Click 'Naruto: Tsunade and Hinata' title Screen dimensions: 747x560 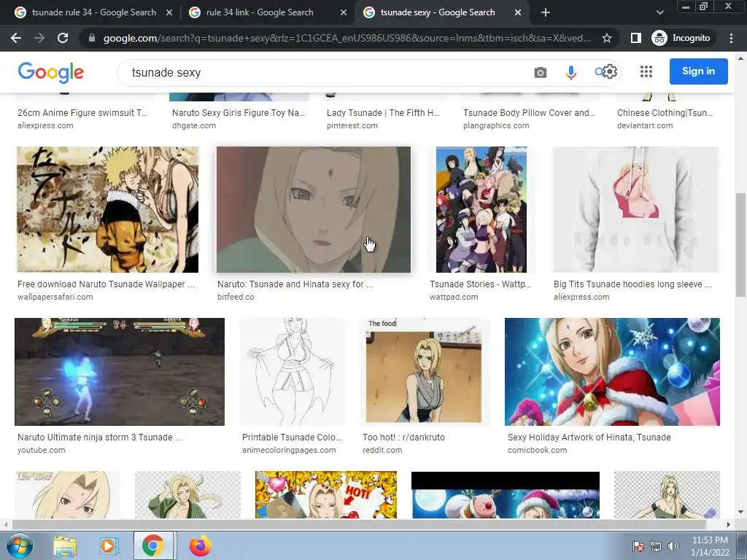(x=295, y=284)
